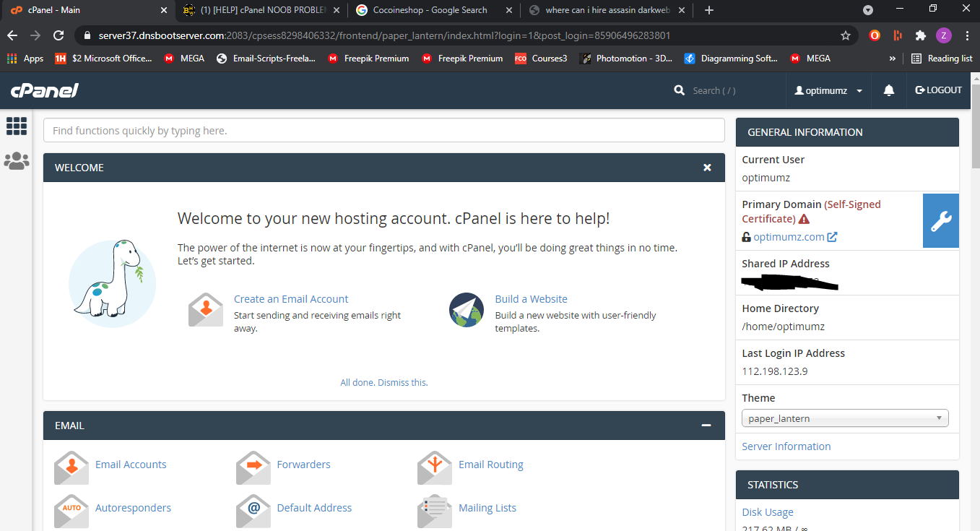Collapse the EMAIL section with minus button

706,426
